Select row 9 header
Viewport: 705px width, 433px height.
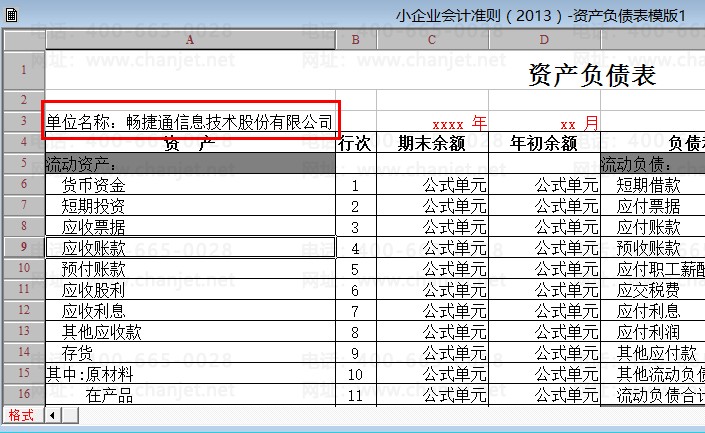coord(24,247)
